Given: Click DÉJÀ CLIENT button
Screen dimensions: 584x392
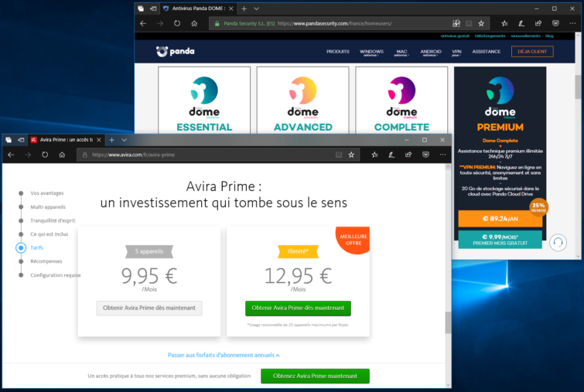Looking at the screenshot, I should click(532, 51).
